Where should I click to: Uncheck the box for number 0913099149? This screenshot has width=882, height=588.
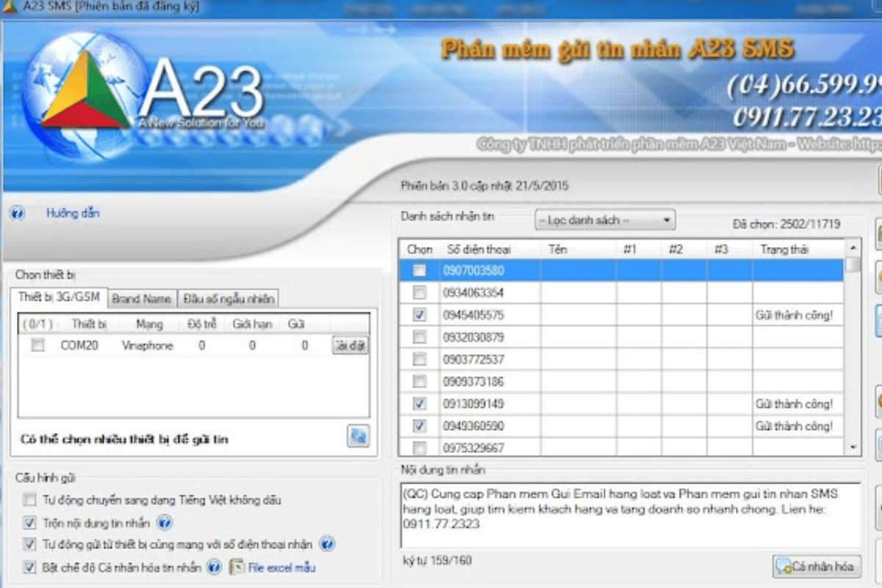pyautogui.click(x=419, y=404)
